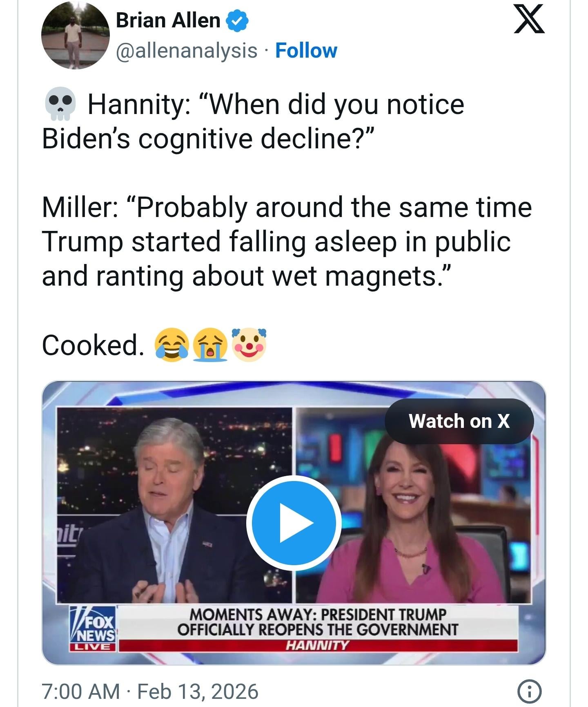Click the skull emoji before Hannity

pos(60,104)
